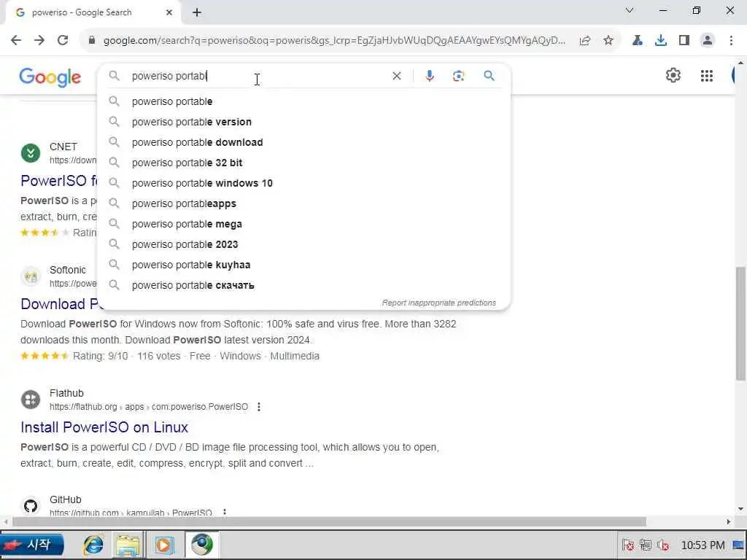
Task: Open the Chrome downloads icon
Action: (661, 41)
